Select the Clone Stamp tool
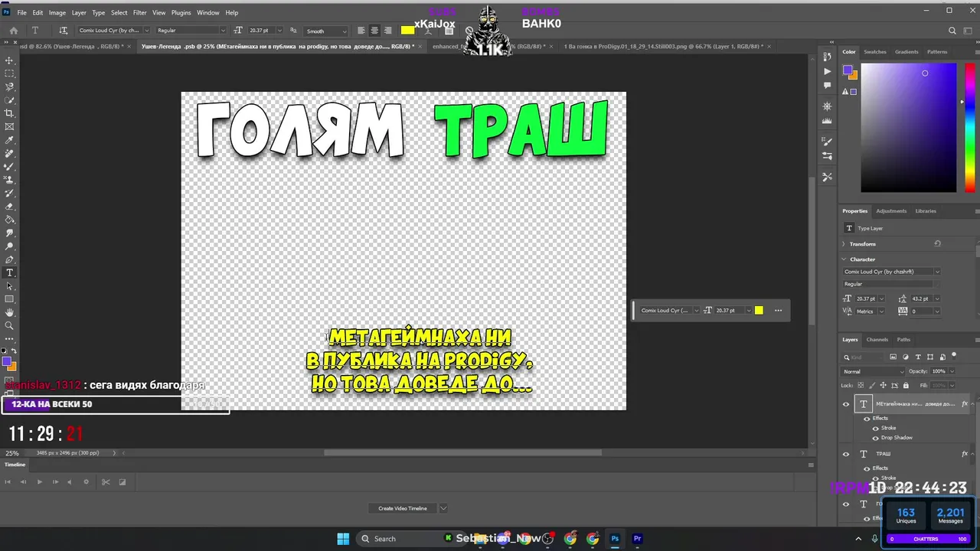 (x=9, y=180)
